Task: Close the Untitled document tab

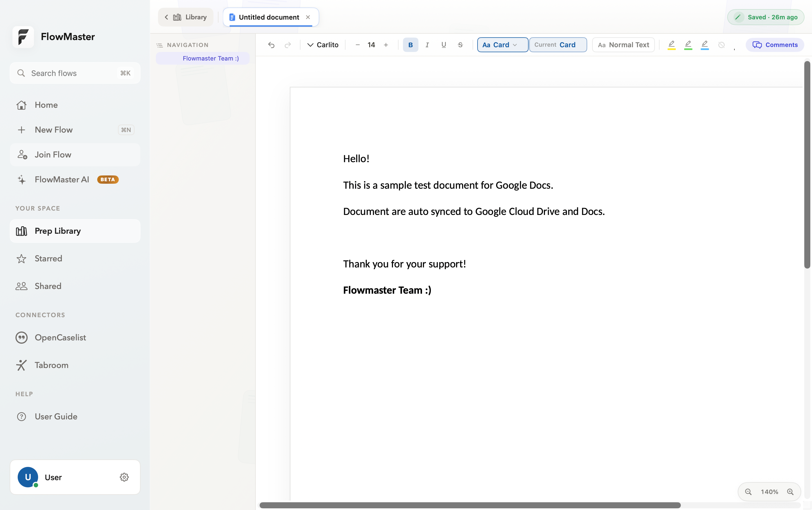Action: tap(308, 17)
